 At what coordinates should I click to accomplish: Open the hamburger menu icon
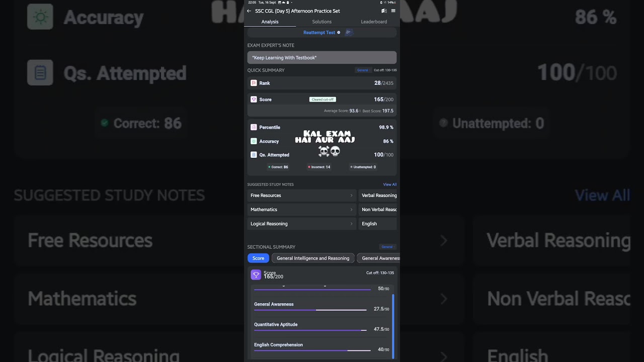[x=393, y=11]
